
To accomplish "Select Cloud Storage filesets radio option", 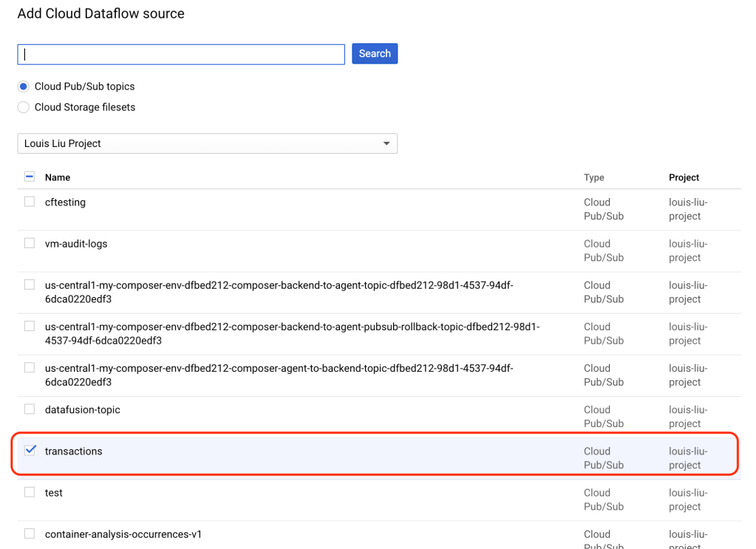I will 24,107.
